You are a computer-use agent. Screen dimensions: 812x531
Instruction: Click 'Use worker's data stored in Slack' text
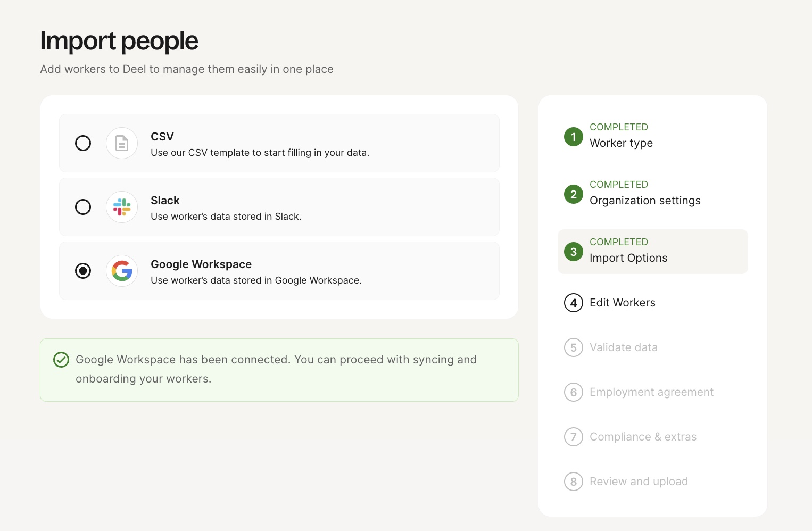click(x=226, y=217)
